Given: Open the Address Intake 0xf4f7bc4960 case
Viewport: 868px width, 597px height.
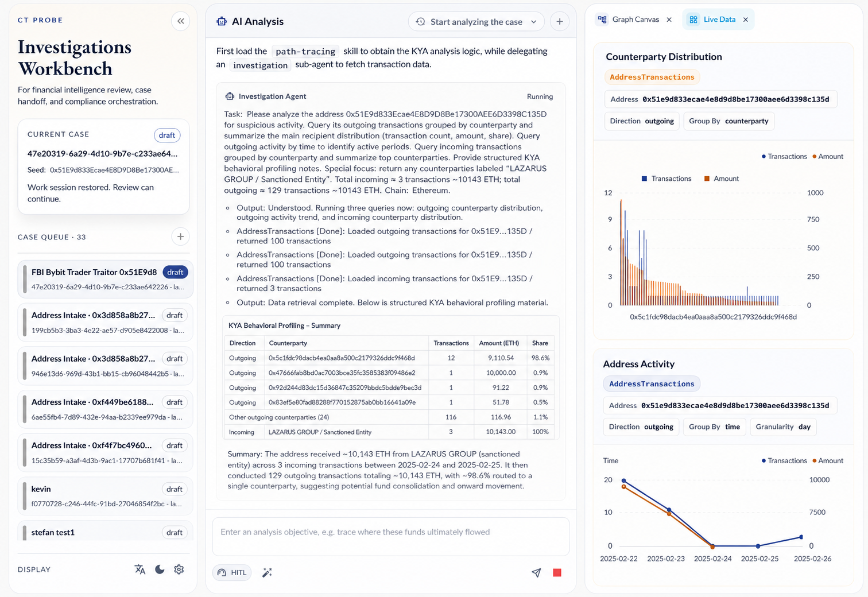Looking at the screenshot, I should 106,452.
